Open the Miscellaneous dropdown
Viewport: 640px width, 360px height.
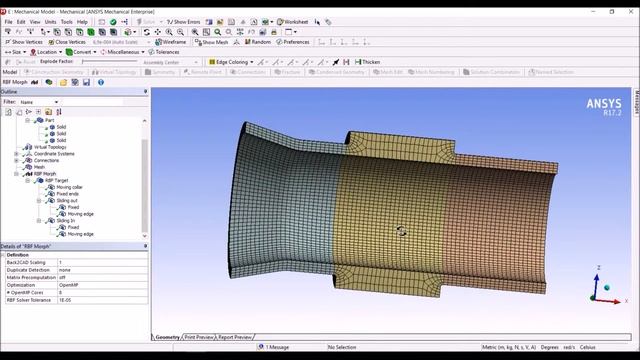point(122,52)
